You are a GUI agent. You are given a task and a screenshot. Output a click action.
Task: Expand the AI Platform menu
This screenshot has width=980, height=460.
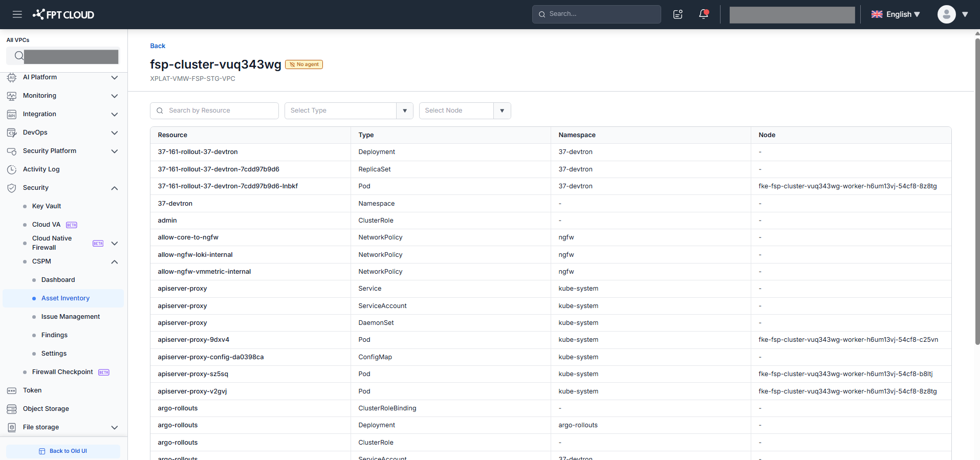tap(115, 77)
